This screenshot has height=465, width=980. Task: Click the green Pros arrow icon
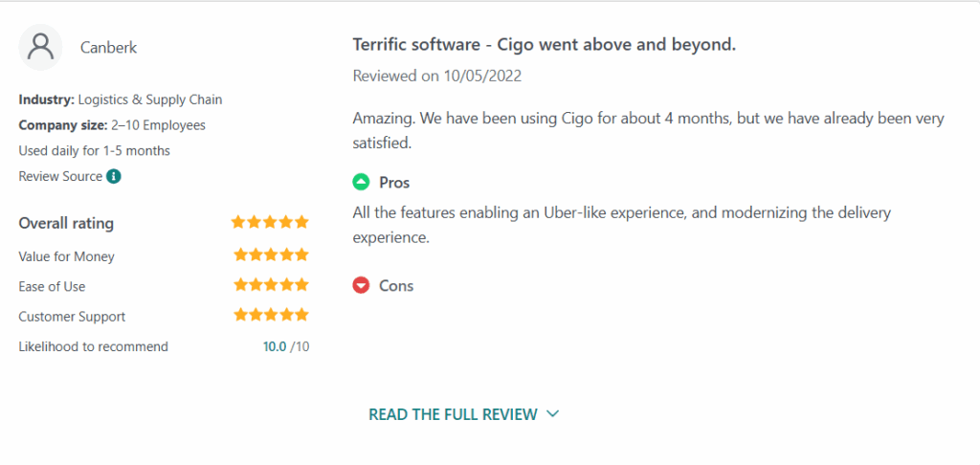[361, 183]
